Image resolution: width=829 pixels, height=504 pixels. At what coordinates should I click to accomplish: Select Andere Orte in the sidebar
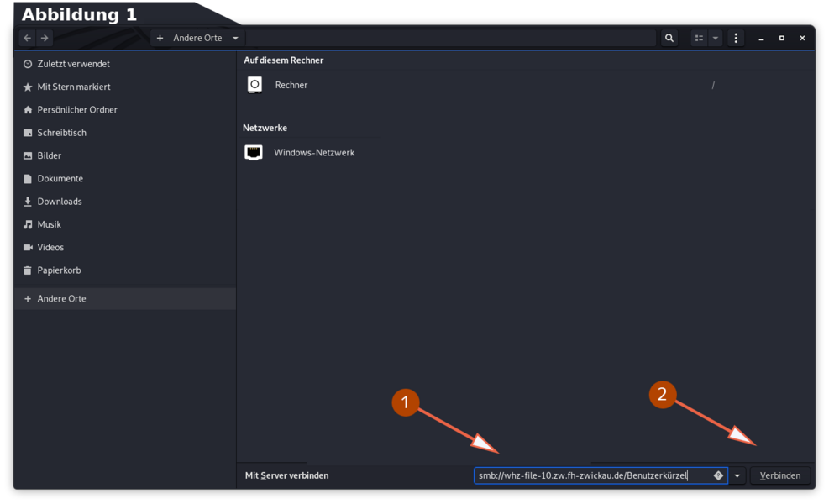pos(125,299)
